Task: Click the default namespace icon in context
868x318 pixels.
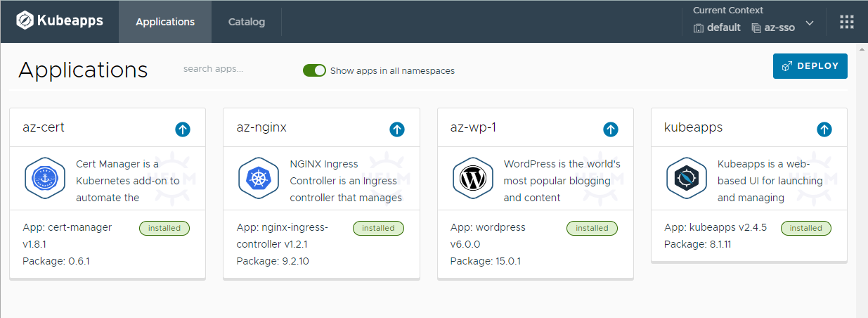Action: (x=699, y=28)
